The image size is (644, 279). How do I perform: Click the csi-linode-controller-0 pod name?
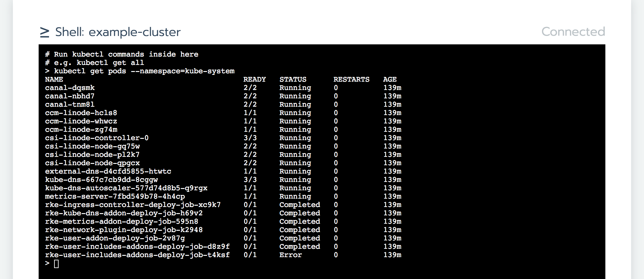(97, 138)
